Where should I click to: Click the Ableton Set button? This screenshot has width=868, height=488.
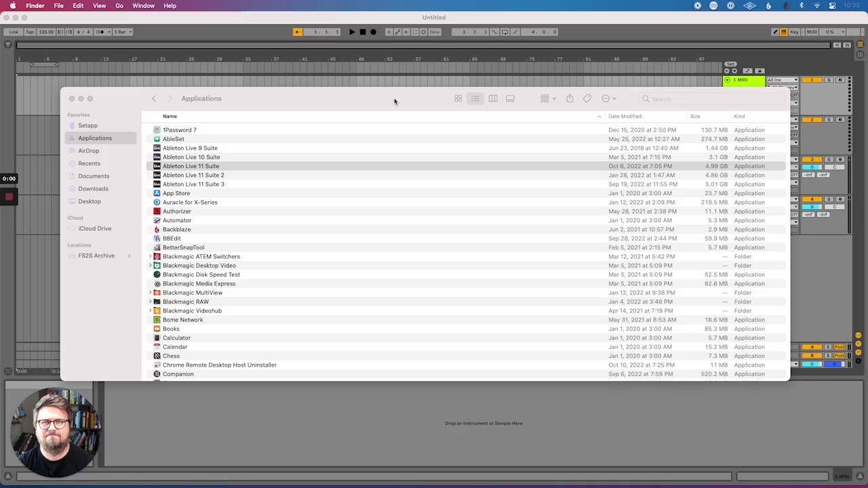point(730,64)
